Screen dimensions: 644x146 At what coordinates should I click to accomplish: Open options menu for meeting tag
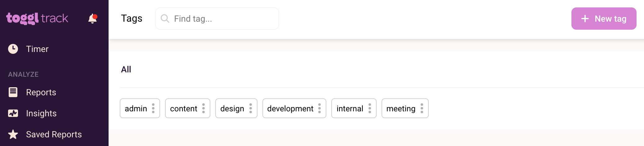[422, 108]
